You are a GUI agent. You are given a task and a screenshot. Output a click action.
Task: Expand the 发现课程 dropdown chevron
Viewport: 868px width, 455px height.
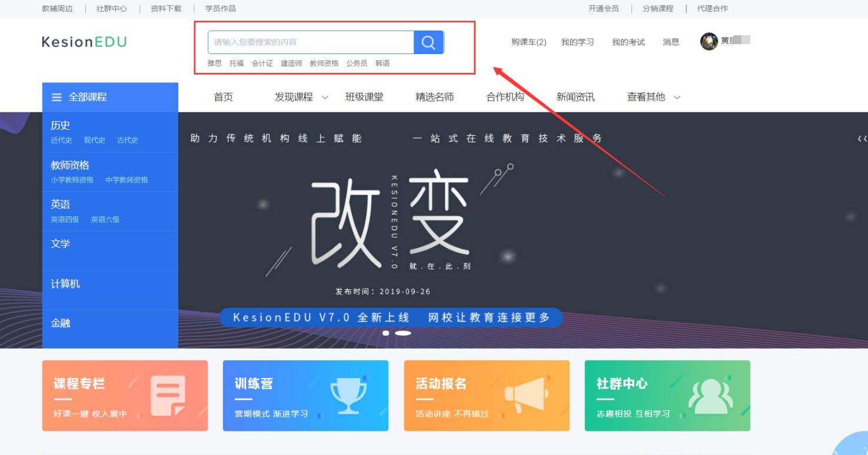(x=325, y=98)
